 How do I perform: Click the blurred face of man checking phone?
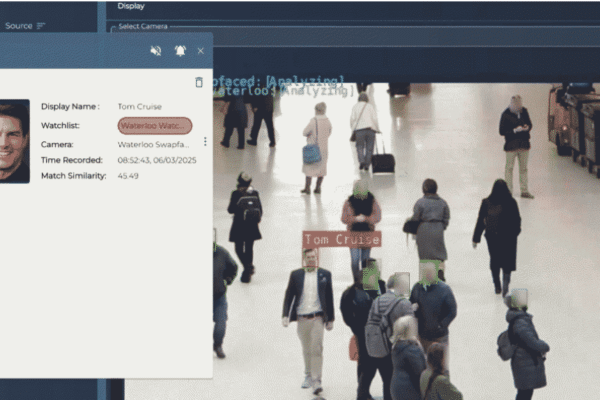point(516,103)
